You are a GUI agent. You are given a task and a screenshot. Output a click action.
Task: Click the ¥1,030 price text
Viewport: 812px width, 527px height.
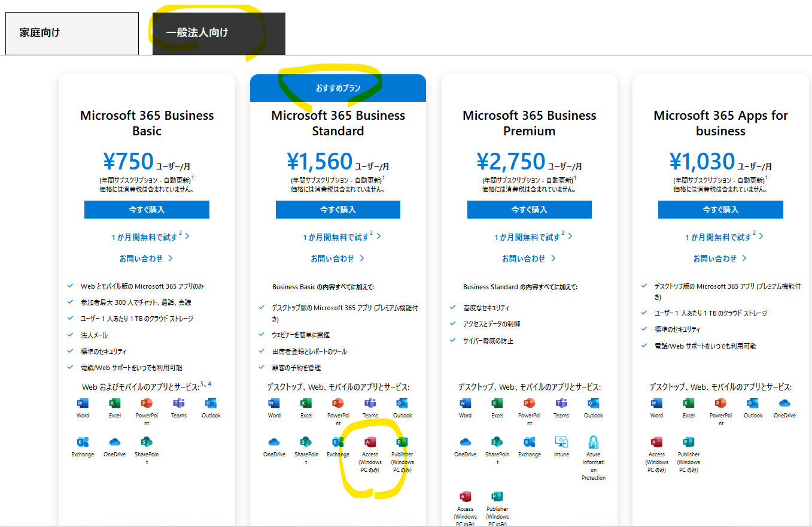(702, 161)
